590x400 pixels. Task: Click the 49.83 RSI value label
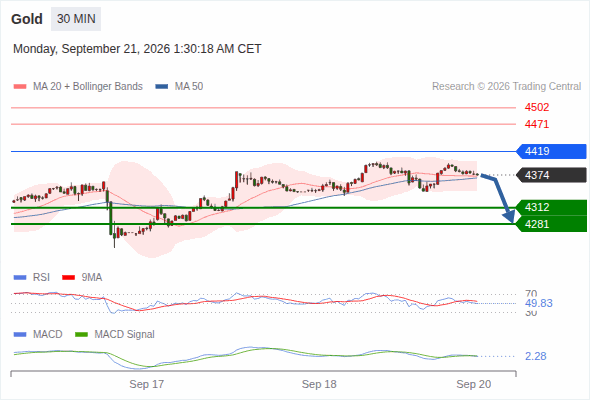[x=539, y=303]
